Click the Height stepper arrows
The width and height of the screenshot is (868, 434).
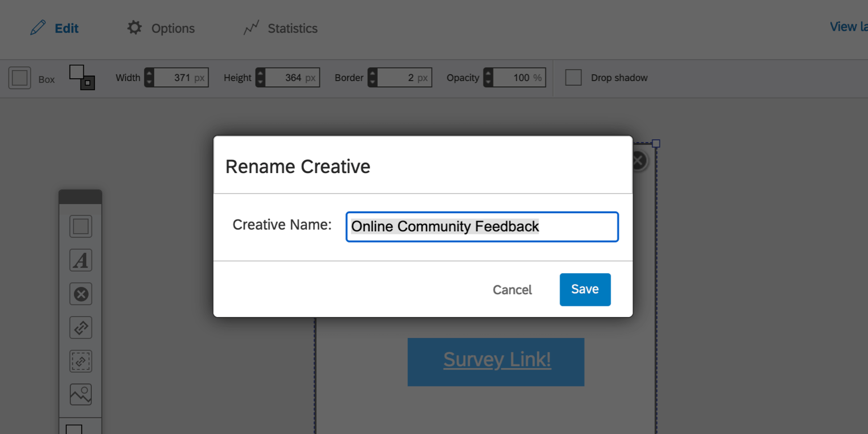point(260,78)
